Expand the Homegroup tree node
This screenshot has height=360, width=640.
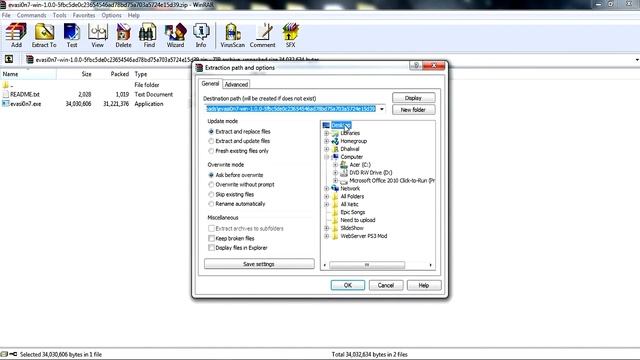pyautogui.click(x=327, y=141)
